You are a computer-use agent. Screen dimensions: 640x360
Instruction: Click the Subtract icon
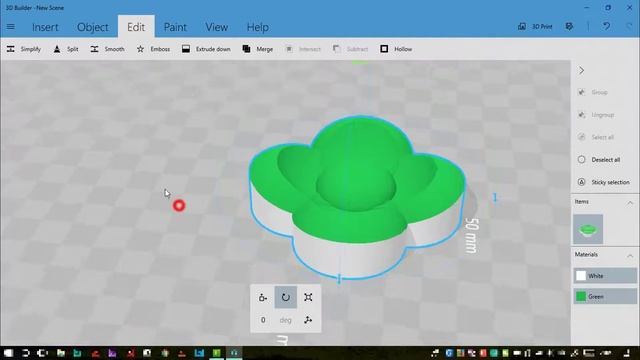point(337,49)
